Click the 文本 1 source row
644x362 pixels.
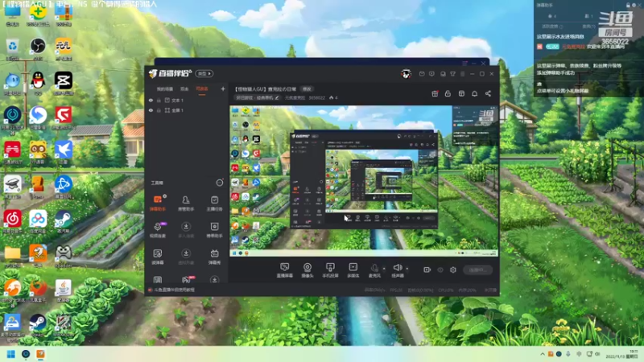click(x=187, y=100)
